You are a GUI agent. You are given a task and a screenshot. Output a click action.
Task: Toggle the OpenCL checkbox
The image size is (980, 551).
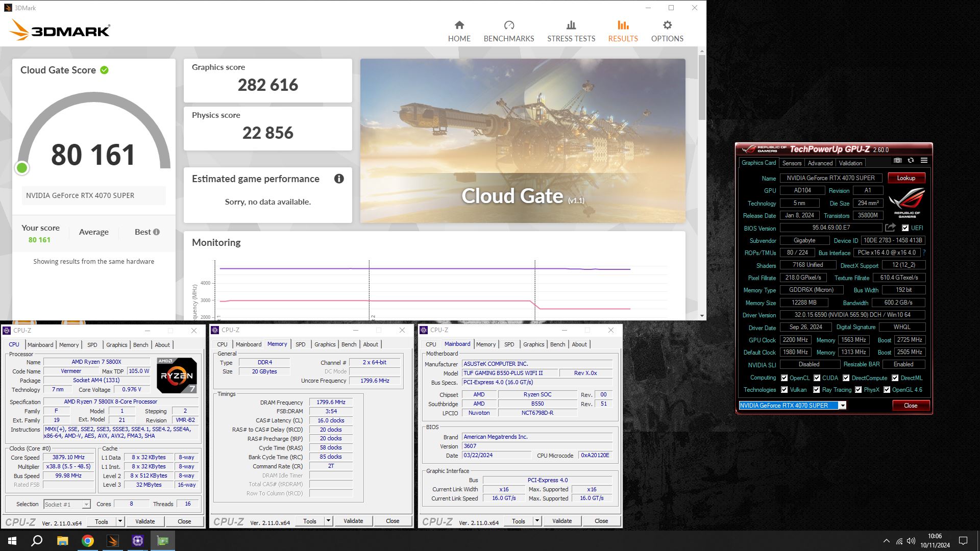(784, 378)
